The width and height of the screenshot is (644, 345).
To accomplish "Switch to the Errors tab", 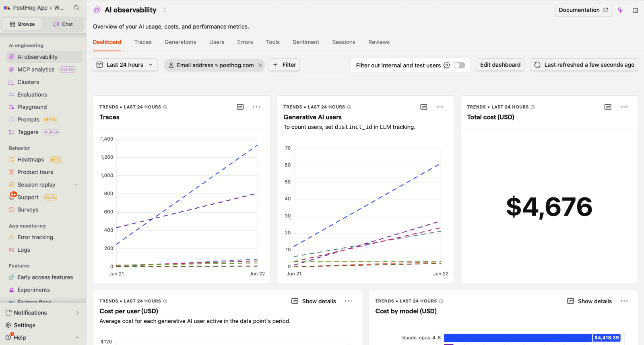I will click(245, 42).
